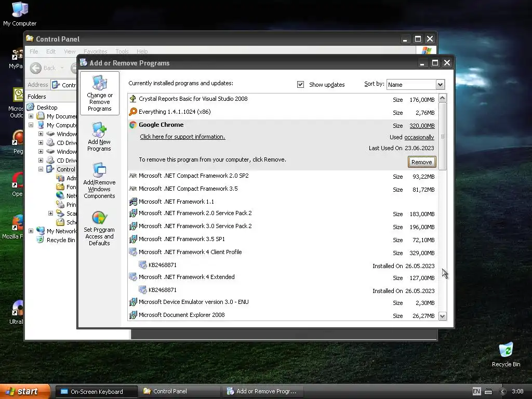
Task: Click .NET Compact Framework 2.0 SP2 icon
Action: click(132, 176)
